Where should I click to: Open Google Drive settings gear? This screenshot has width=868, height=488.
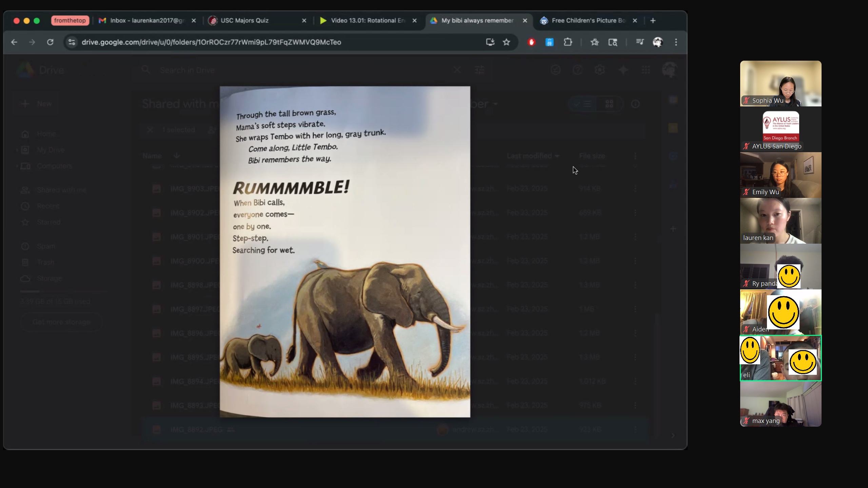pyautogui.click(x=599, y=70)
